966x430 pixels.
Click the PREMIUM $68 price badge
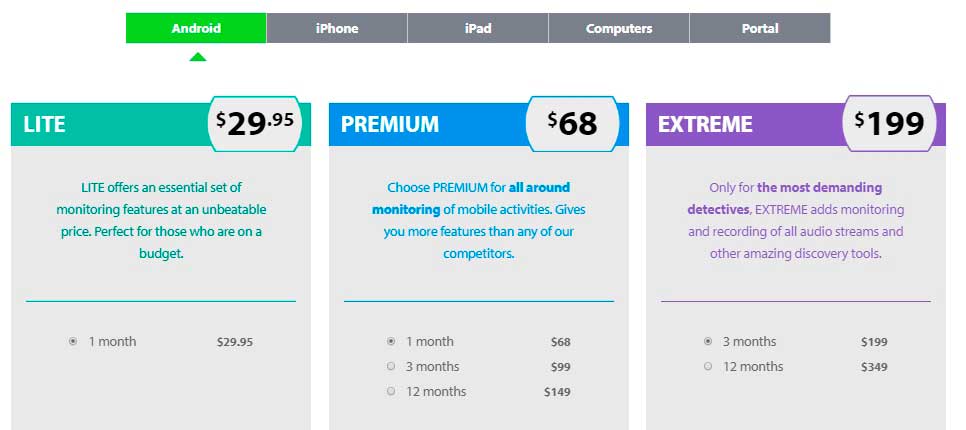click(572, 124)
